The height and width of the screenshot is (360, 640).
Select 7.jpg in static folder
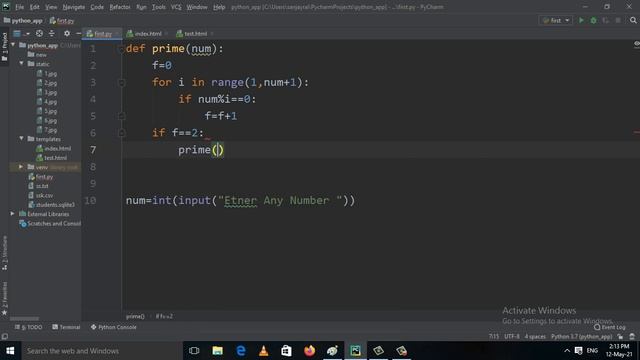47,130
